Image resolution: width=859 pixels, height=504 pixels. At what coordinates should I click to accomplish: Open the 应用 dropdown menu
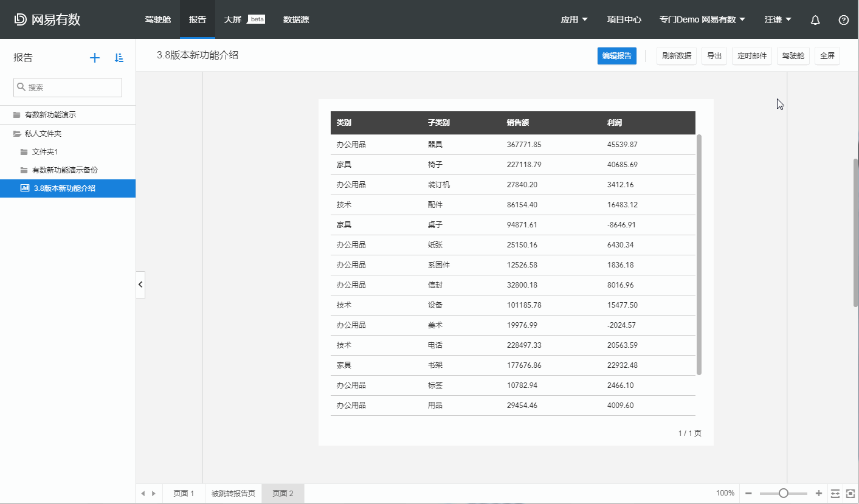[x=574, y=19]
